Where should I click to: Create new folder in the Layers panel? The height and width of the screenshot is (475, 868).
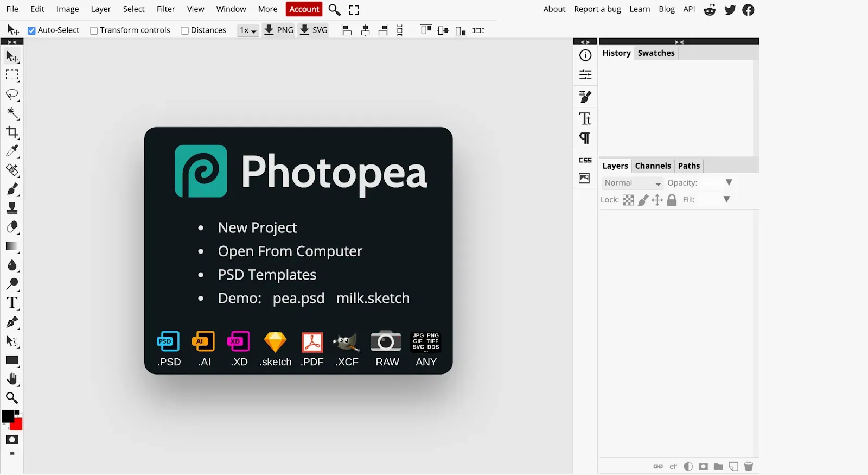[x=718, y=466]
